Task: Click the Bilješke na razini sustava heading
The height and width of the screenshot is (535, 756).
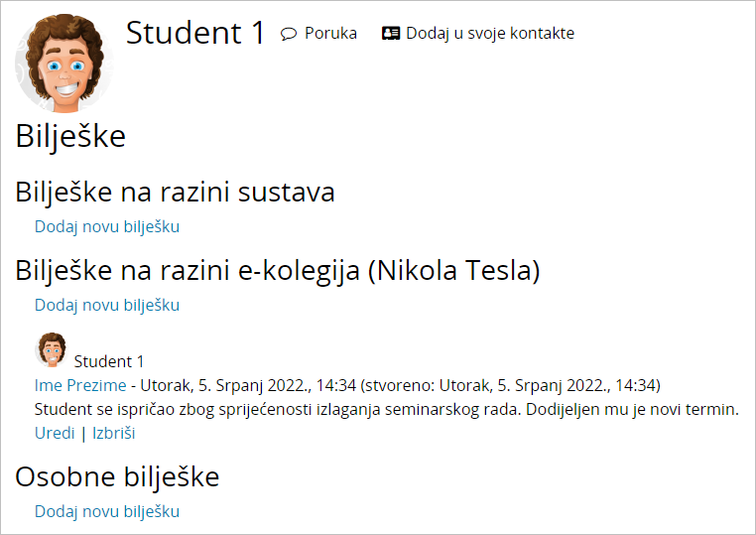Action: coord(175,192)
